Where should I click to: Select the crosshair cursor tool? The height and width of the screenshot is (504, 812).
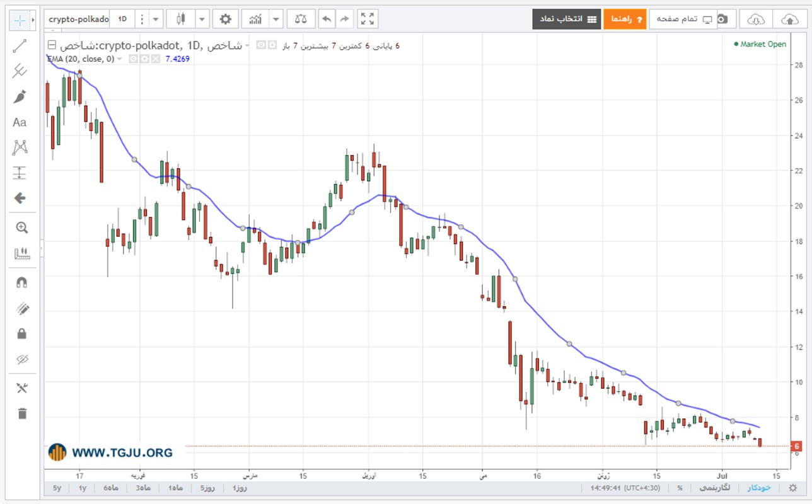tap(20, 20)
